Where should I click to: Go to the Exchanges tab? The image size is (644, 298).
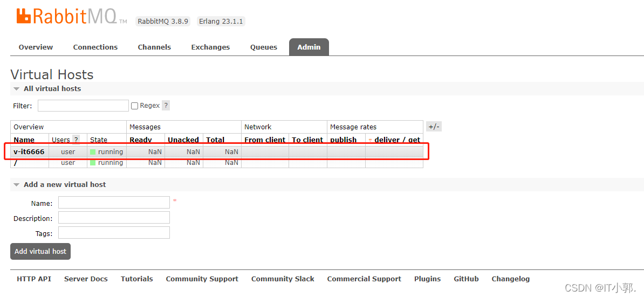pos(210,47)
